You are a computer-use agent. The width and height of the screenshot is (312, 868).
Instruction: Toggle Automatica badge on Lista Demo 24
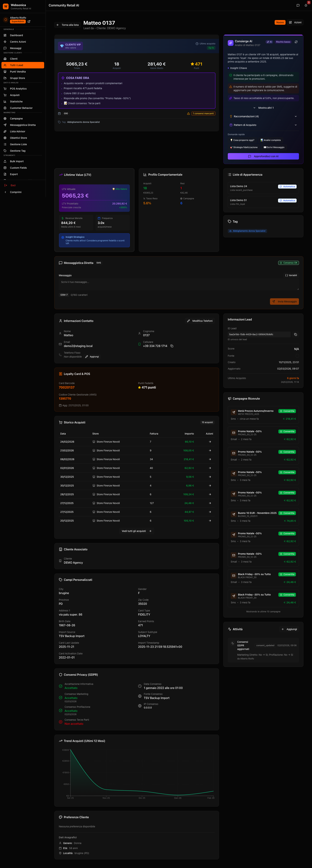coord(287,187)
